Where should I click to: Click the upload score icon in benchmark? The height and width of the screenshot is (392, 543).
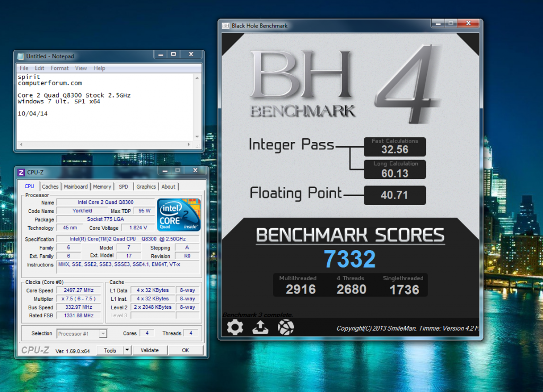260,327
